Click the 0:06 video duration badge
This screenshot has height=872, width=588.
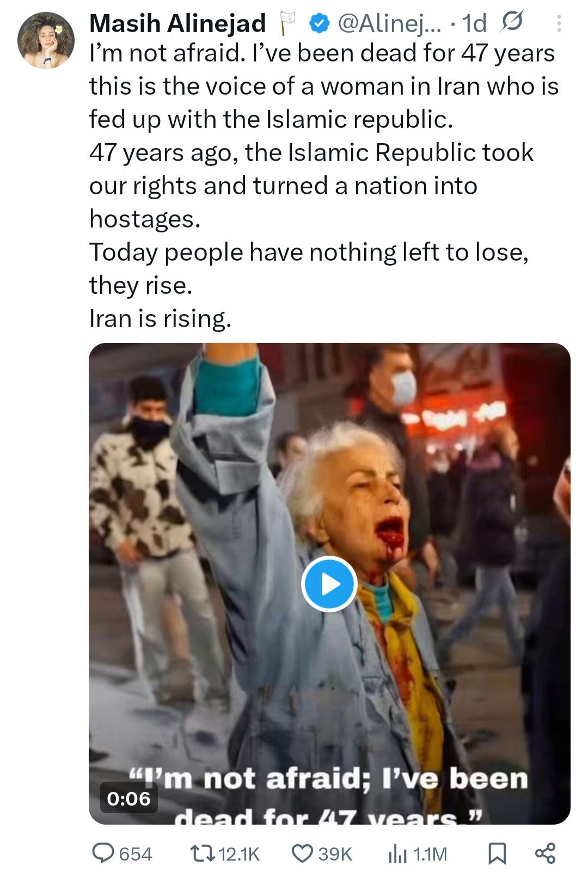pyautogui.click(x=128, y=799)
